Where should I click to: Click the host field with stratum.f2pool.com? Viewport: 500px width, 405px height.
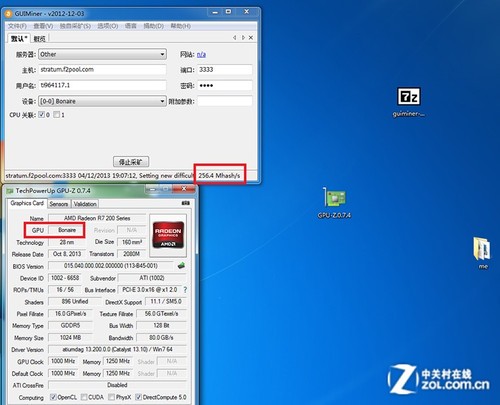(102, 70)
